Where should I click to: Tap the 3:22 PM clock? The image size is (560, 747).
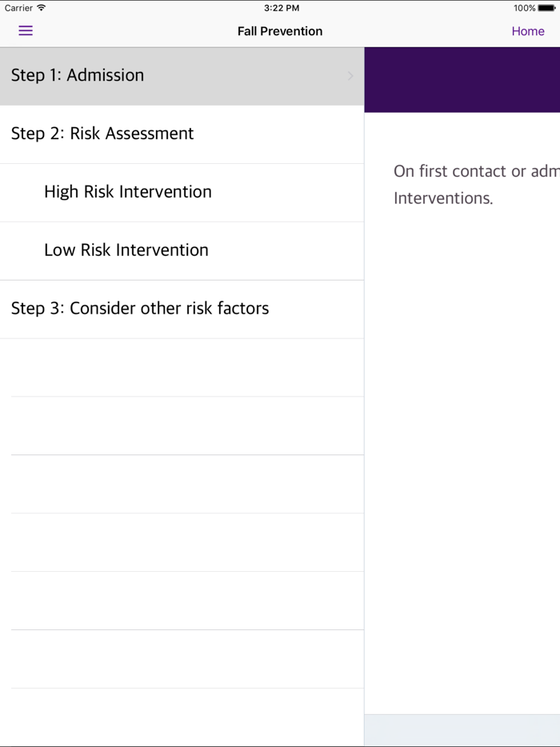[281, 8]
